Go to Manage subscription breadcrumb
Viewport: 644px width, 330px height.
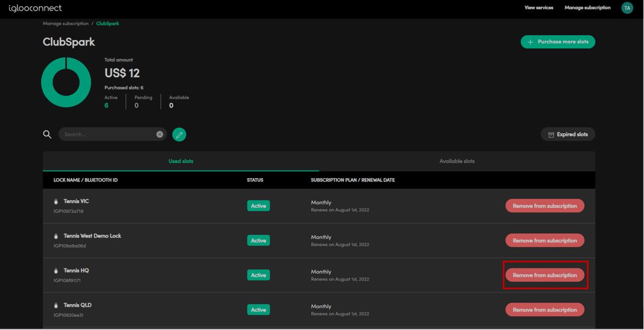66,24
